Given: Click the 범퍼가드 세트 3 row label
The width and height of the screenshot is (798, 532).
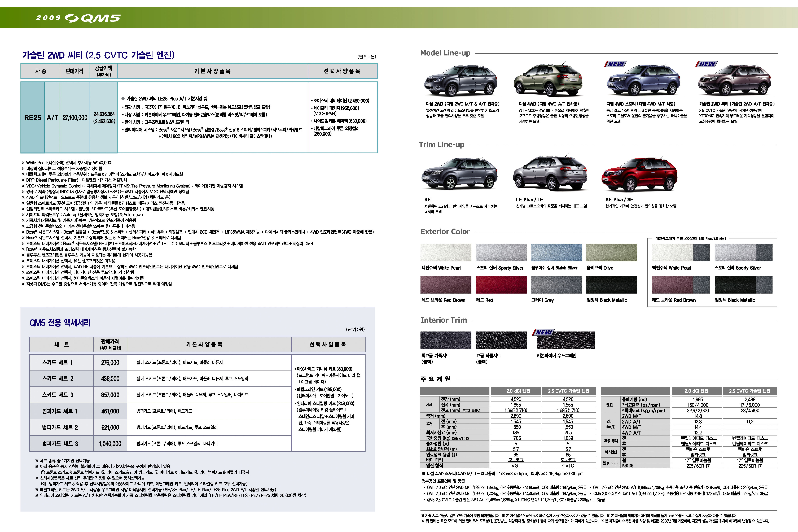Looking at the screenshot, I should pyautogui.click(x=60, y=444).
